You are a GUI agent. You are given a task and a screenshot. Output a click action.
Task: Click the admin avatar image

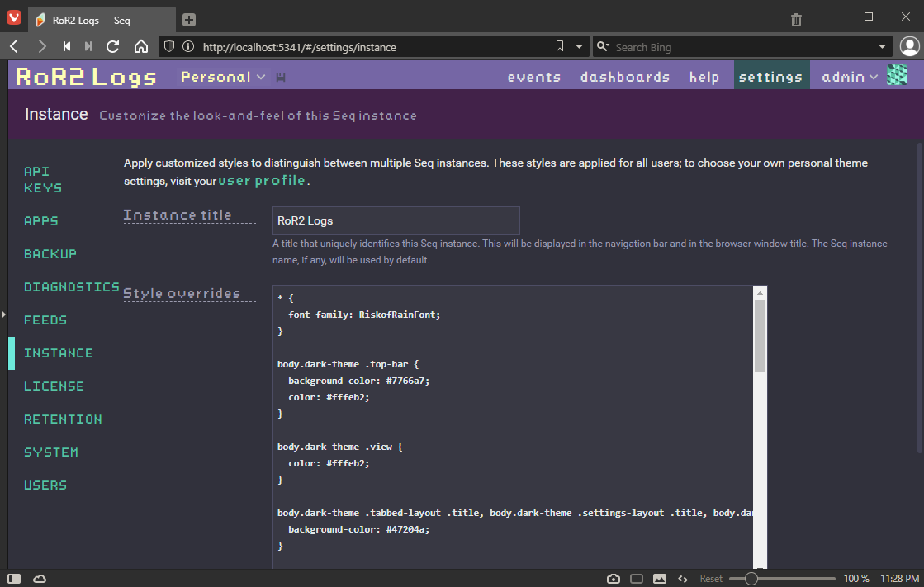click(897, 75)
